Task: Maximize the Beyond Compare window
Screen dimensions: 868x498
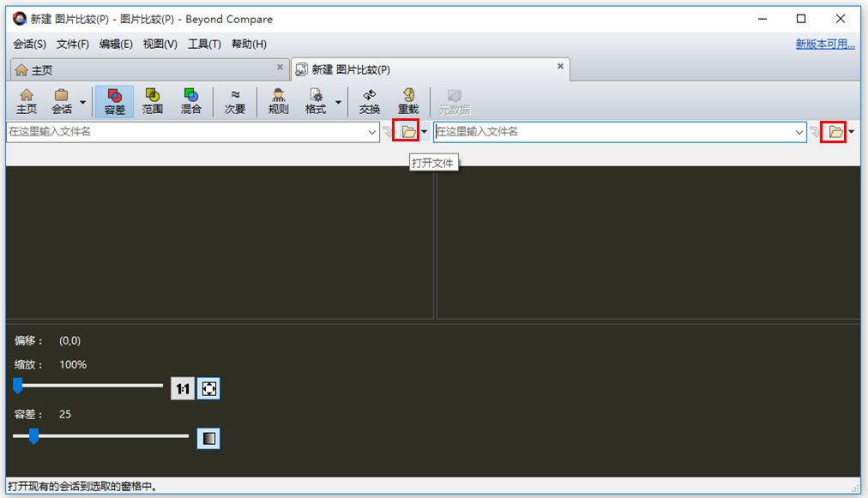Action: (801, 19)
